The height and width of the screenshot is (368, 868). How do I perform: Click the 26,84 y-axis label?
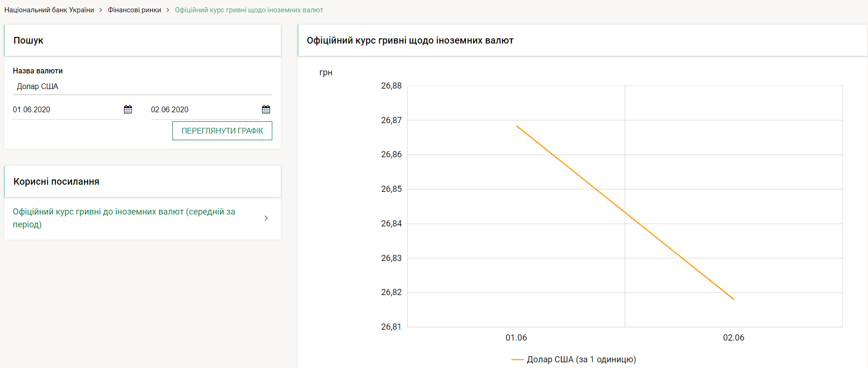pyautogui.click(x=391, y=224)
